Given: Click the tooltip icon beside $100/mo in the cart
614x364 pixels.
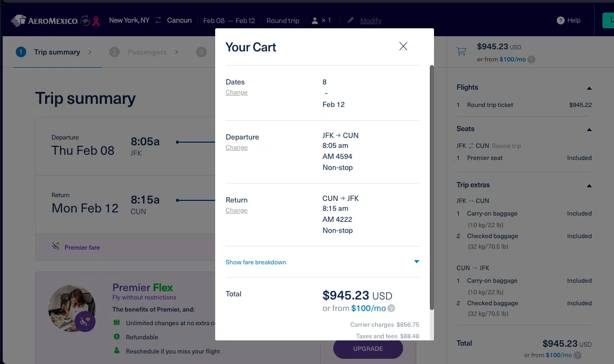Looking at the screenshot, I should tap(390, 308).
